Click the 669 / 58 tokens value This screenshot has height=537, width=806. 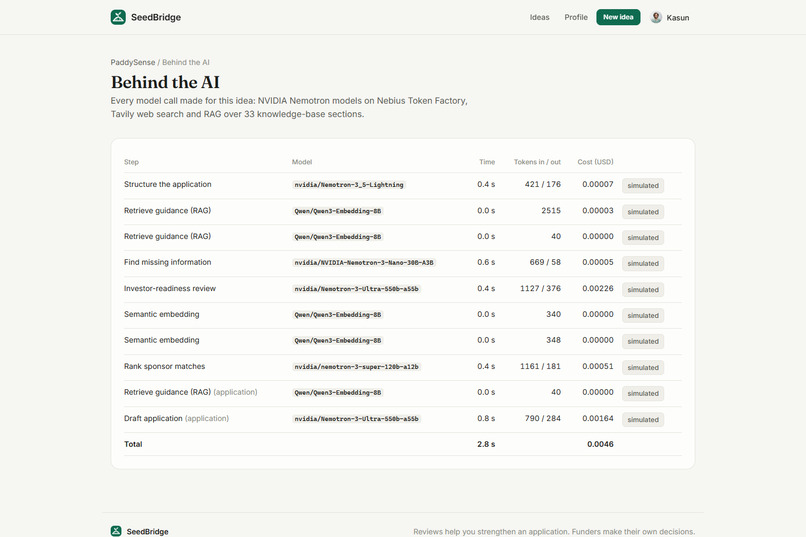tap(545, 262)
